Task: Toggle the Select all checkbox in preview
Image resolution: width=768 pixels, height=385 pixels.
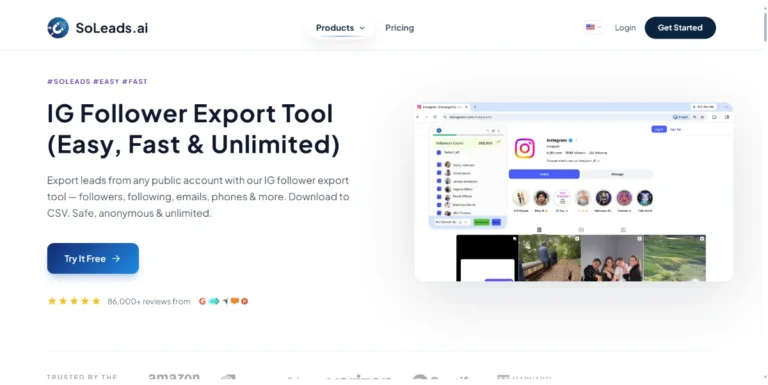Action: (438, 153)
